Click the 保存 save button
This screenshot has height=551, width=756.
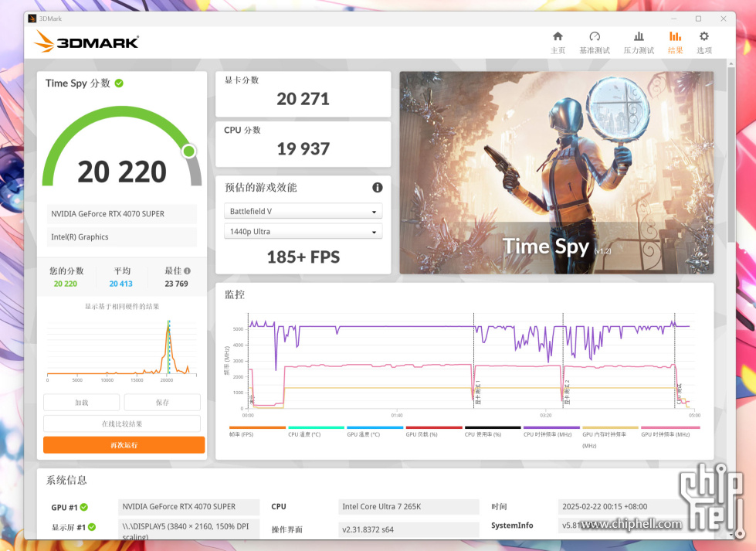point(162,403)
